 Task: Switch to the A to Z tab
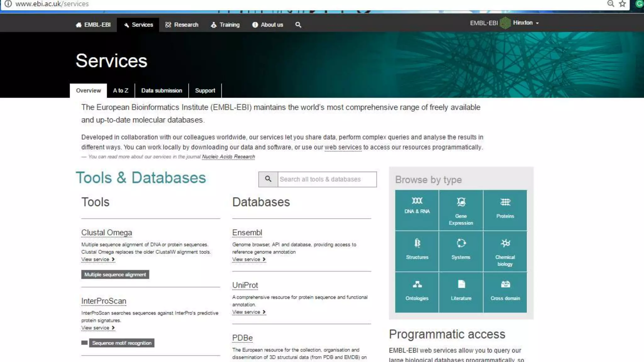pyautogui.click(x=120, y=90)
